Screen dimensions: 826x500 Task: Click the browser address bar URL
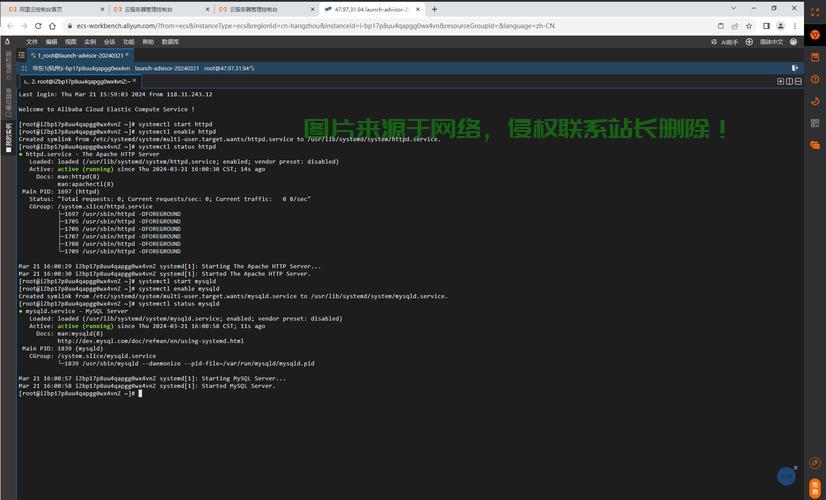click(x=316, y=26)
